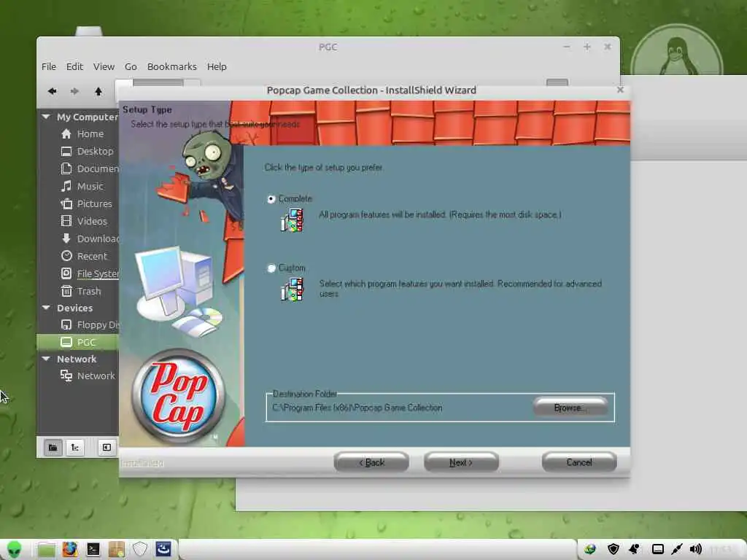Screen dimensions: 747x560
Task: Open the Bookmarks menu
Action: 171,66
